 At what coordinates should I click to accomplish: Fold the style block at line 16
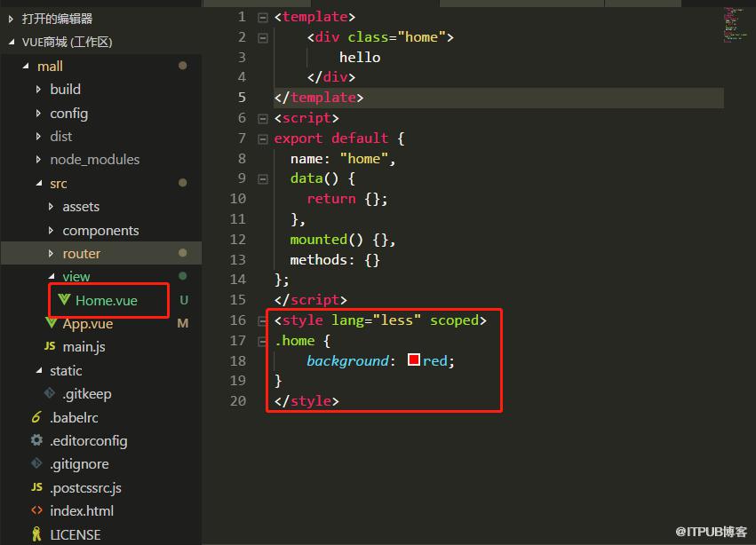[262, 321]
